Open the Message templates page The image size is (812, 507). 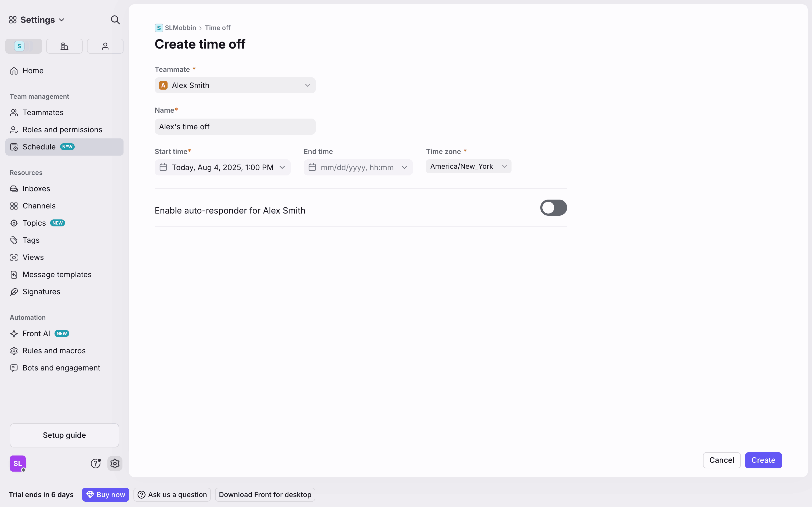[57, 275]
